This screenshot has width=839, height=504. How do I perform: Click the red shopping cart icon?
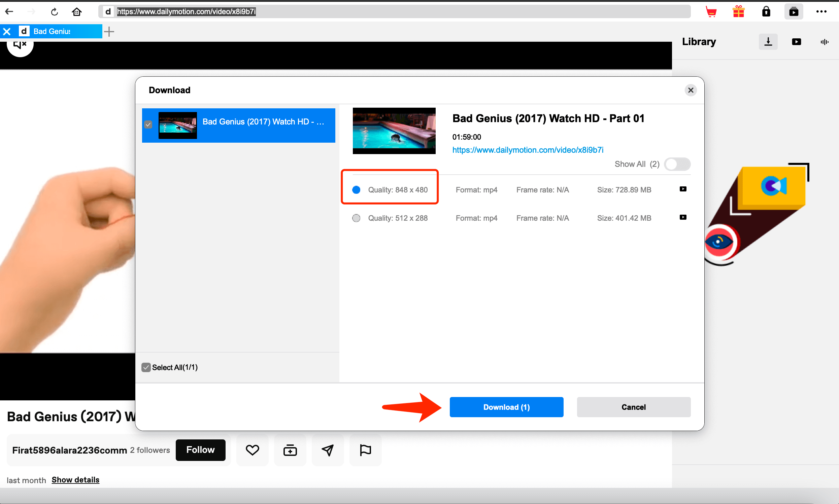[711, 12]
